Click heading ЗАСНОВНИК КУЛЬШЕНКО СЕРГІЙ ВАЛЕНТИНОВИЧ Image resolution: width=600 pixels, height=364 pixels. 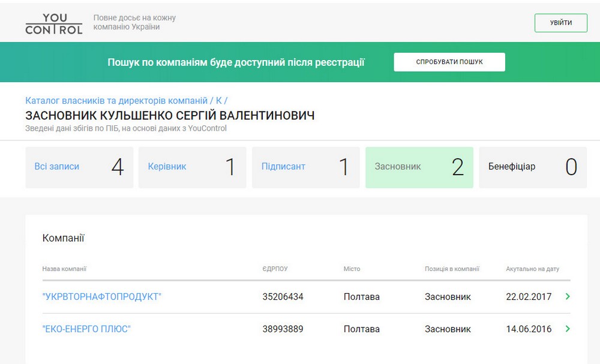(x=170, y=116)
